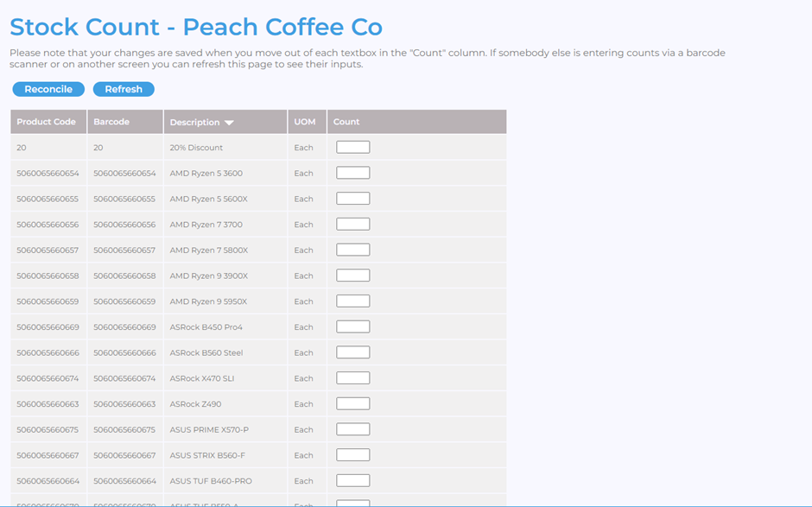
Task: Select barcode cell 5060065660675
Action: pyautogui.click(x=124, y=429)
